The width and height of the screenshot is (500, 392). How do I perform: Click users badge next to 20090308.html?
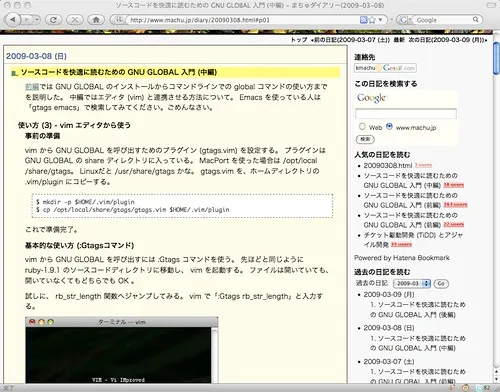click(x=423, y=165)
